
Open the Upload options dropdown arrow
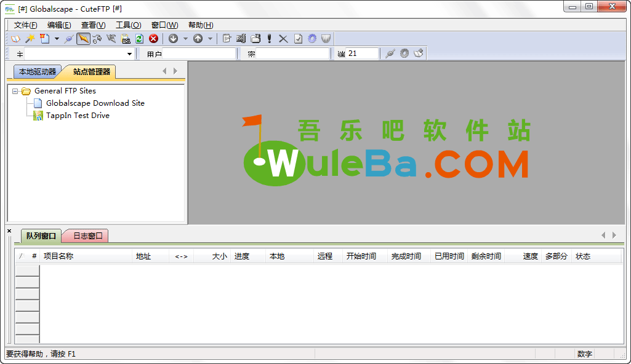point(210,39)
